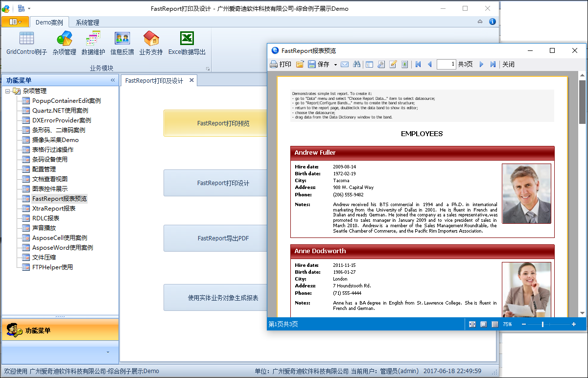588x378 pixels.
Task: Collapse the ribbon with the up arrow
Action: coord(480,22)
